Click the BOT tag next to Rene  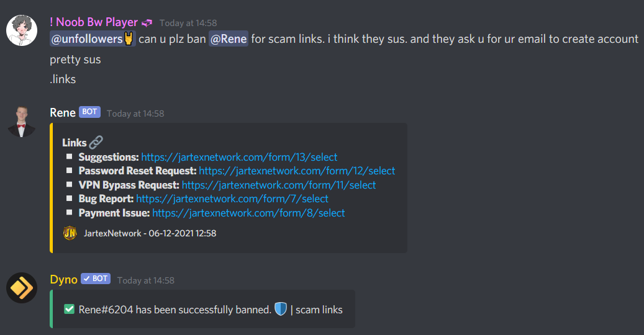click(89, 112)
